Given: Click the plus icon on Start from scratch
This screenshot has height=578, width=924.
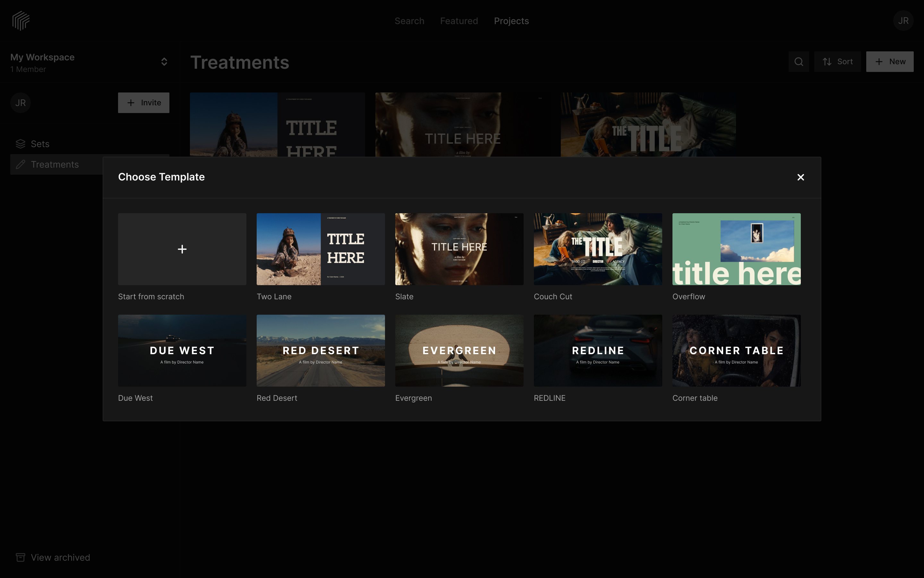Looking at the screenshot, I should [182, 249].
